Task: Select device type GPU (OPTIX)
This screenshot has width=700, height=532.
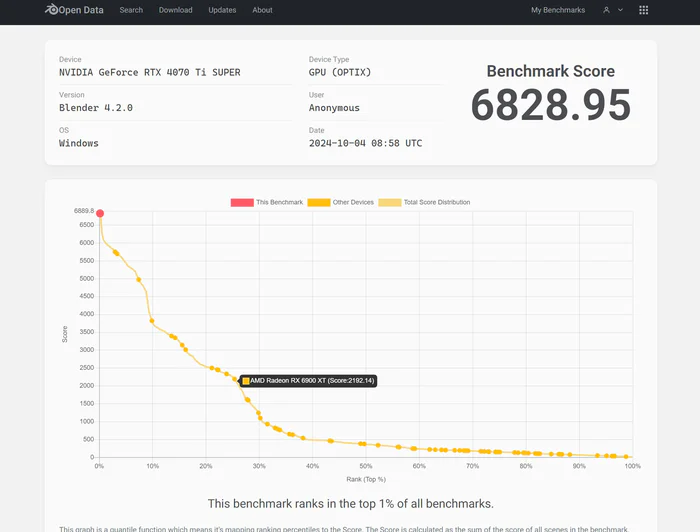Action: coord(340,72)
